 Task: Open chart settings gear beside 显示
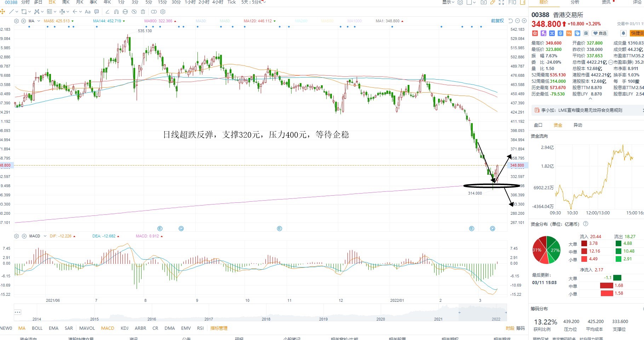point(460,2)
